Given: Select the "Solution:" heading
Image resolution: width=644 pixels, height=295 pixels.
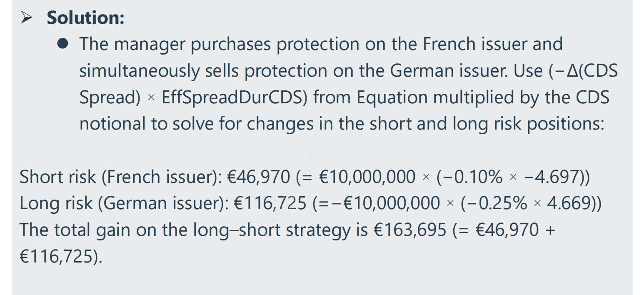Looking at the screenshot, I should 85,18.
